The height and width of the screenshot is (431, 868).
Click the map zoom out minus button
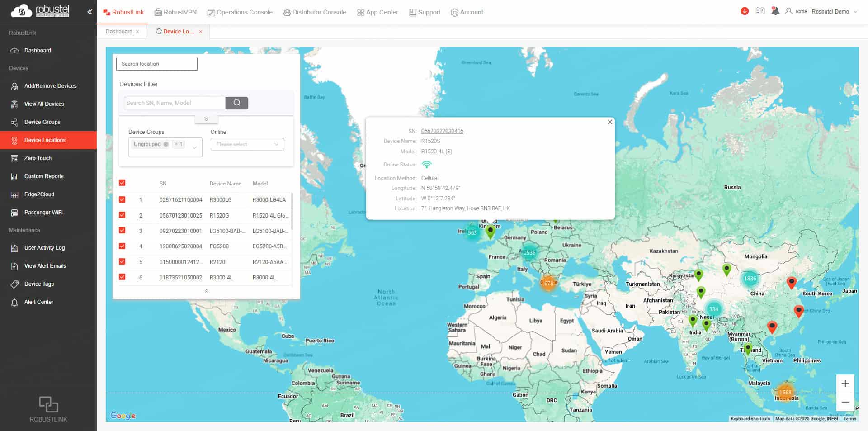845,402
